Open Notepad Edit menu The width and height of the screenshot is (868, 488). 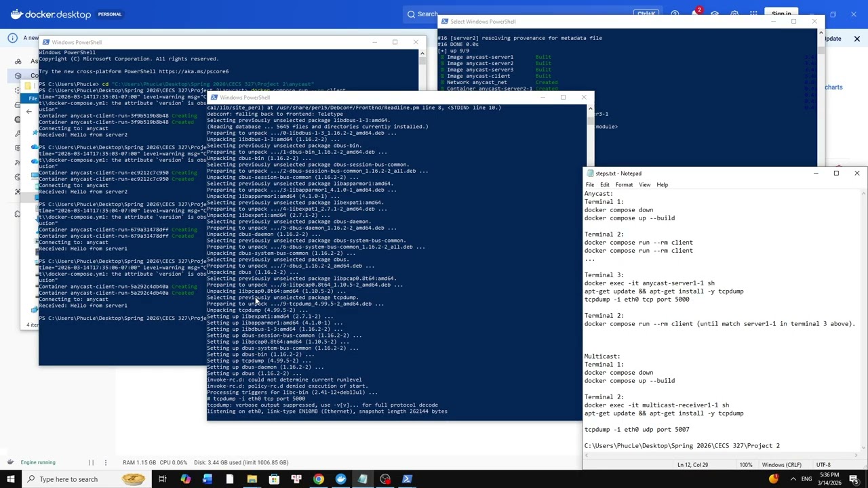click(x=604, y=185)
